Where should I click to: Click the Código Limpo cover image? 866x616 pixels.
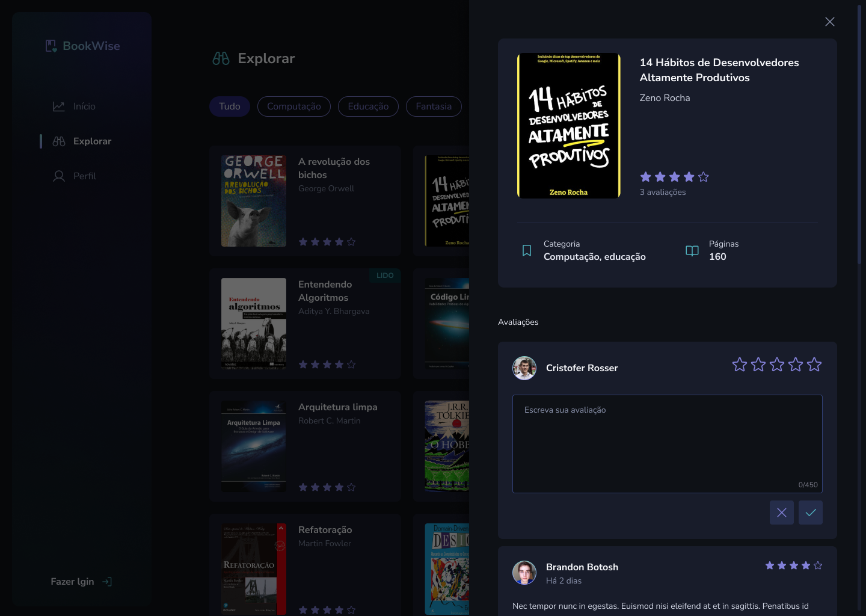coord(447,324)
